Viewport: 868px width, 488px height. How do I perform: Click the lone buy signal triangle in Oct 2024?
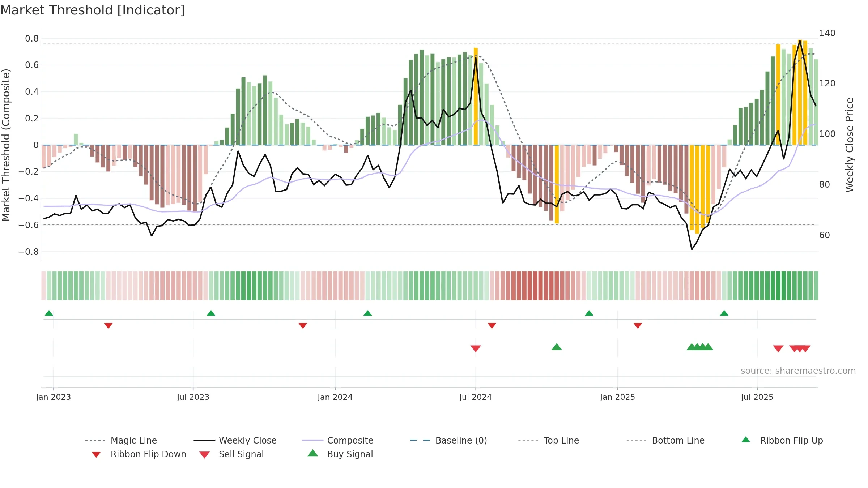pos(557,347)
